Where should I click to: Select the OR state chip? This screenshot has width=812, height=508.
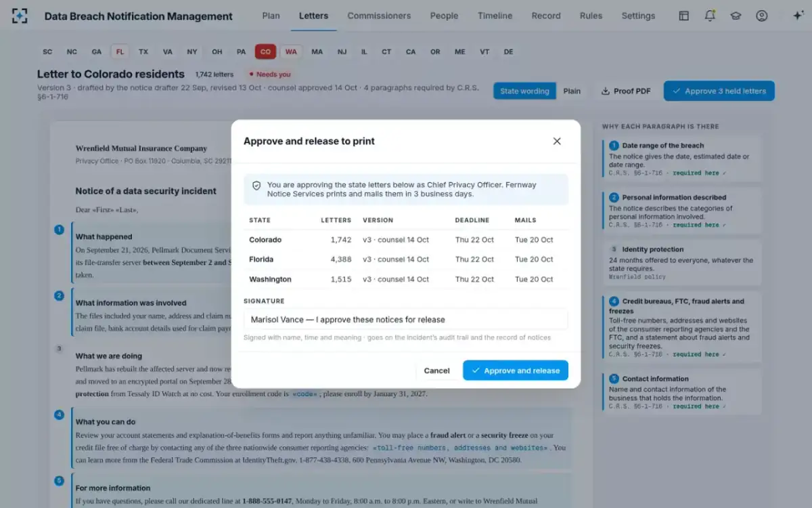pyautogui.click(x=435, y=51)
